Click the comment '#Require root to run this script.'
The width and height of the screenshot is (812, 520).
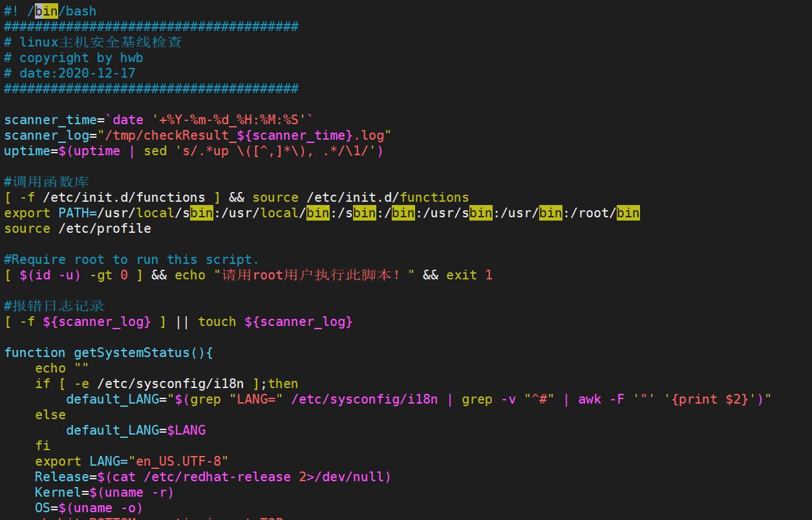132,259
